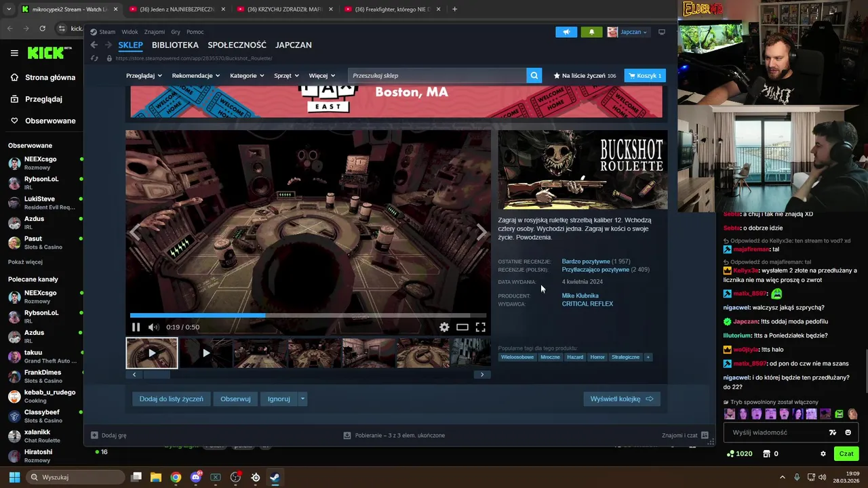Viewport: 868px width, 488px height.
Task: Click 'Wyświetl kolejkę' button
Action: click(621, 399)
